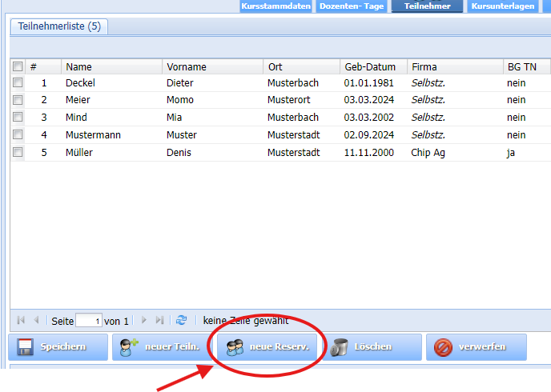Click the floppy disk Speichern icon
Image resolution: width=551 pixels, height=392 pixels.
click(x=25, y=347)
